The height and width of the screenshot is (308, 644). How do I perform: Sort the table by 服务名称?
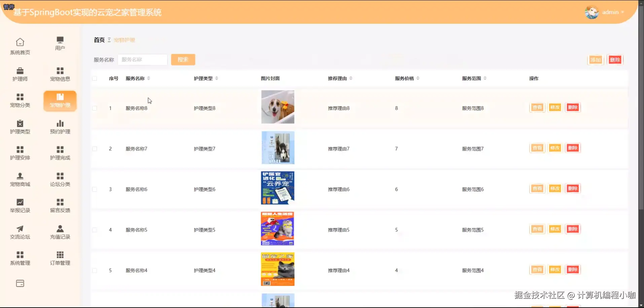tap(148, 78)
